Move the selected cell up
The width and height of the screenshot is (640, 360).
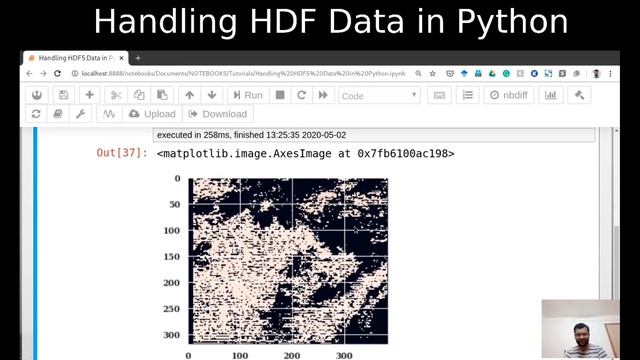coord(189,95)
